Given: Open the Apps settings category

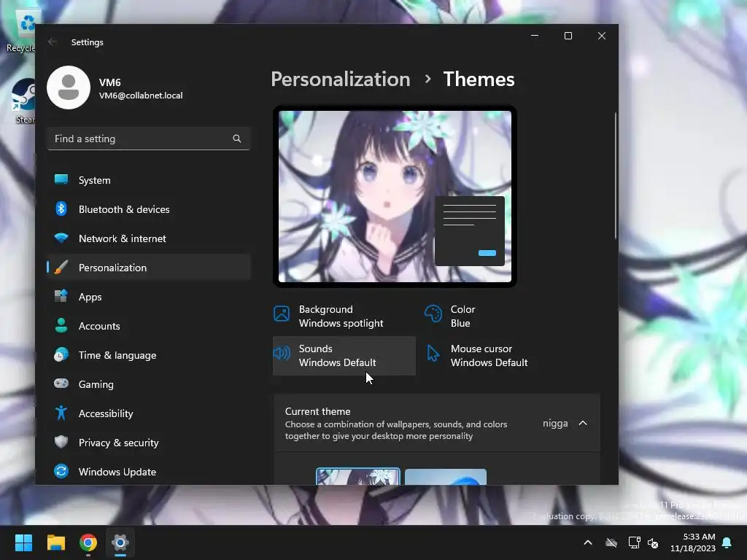Looking at the screenshot, I should click(x=149, y=296).
